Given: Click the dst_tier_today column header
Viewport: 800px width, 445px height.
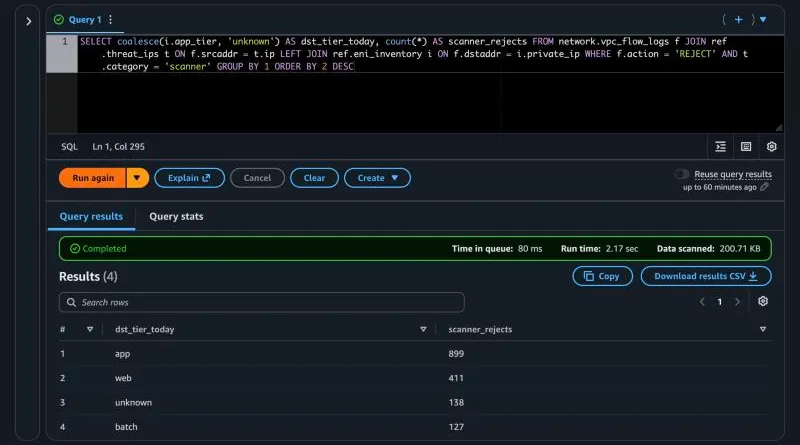Looking at the screenshot, I should pos(144,329).
